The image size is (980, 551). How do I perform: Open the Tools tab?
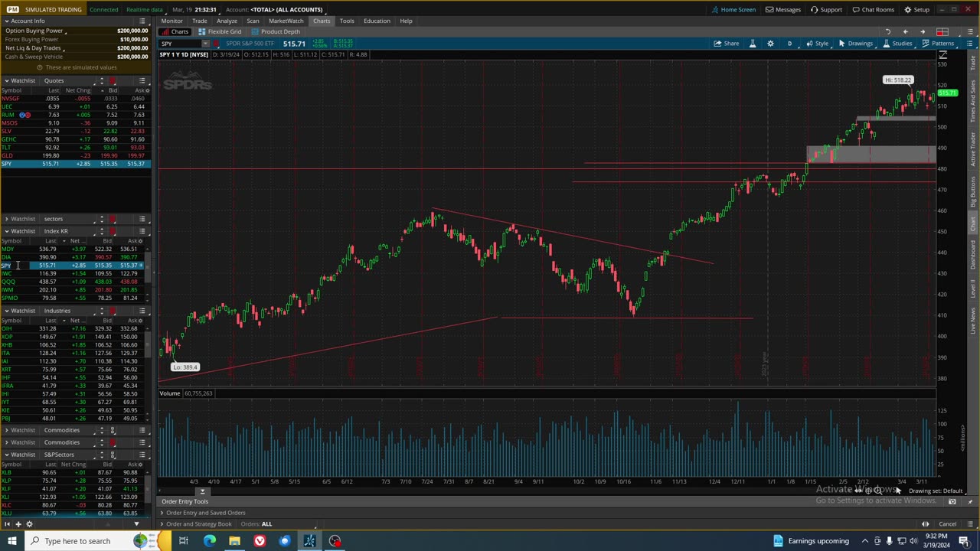point(347,21)
